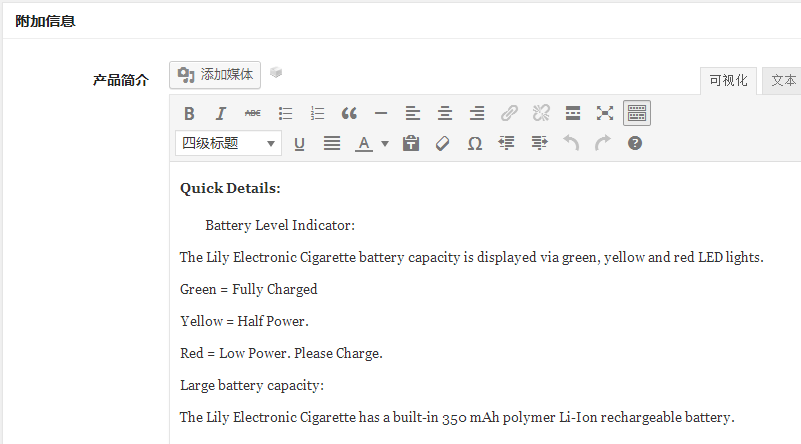The image size is (801, 444).
Task: Increase the paragraph indent
Action: click(x=539, y=144)
